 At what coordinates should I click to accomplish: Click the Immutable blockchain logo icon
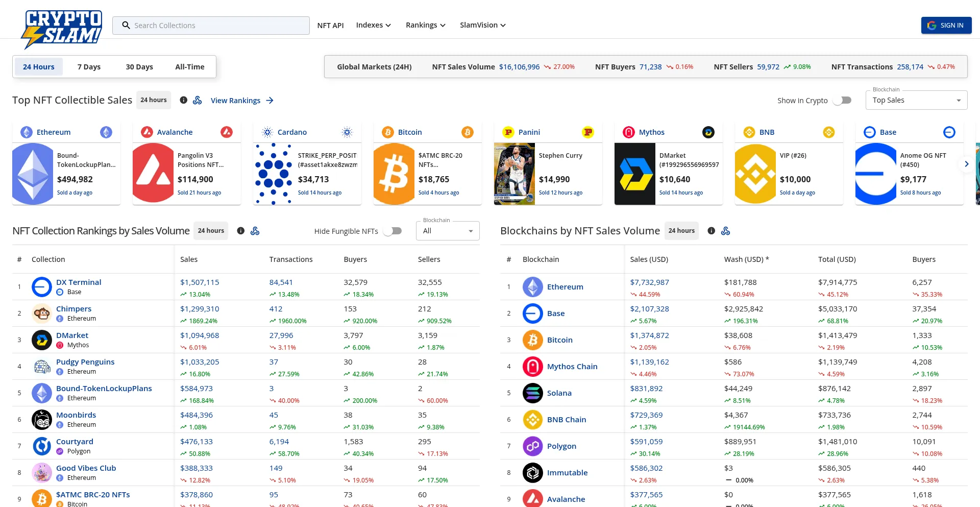click(x=532, y=473)
